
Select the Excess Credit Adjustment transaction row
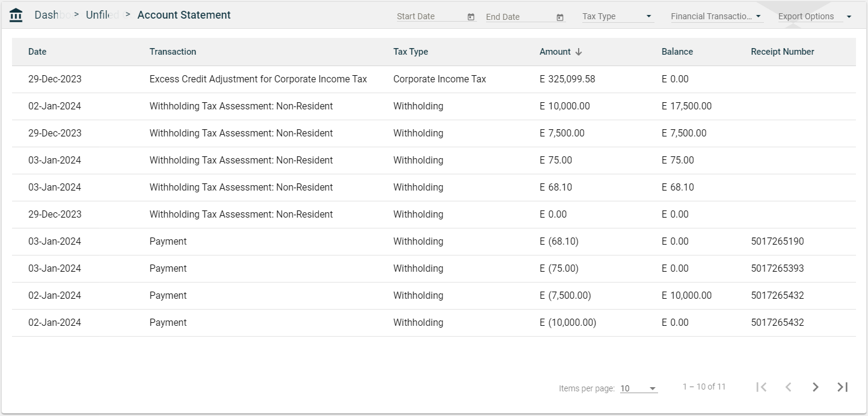pos(258,79)
